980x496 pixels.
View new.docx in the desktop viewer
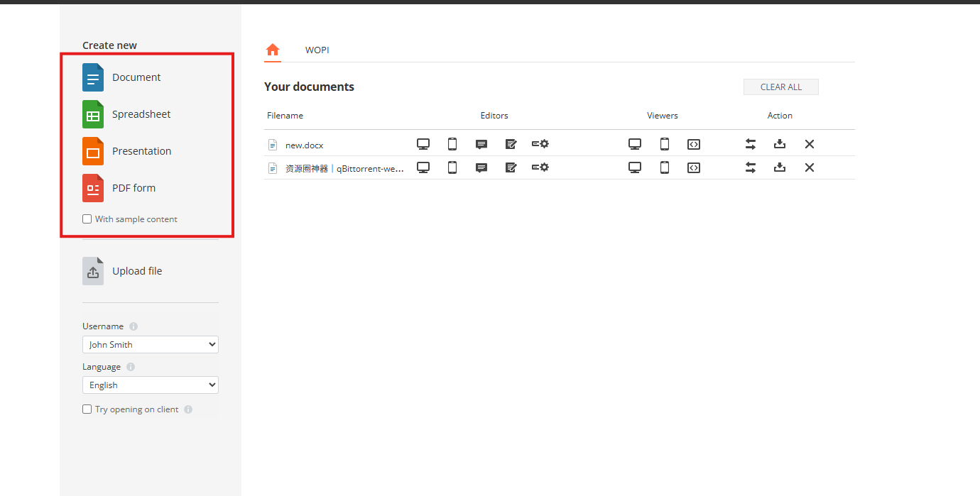pyautogui.click(x=635, y=144)
